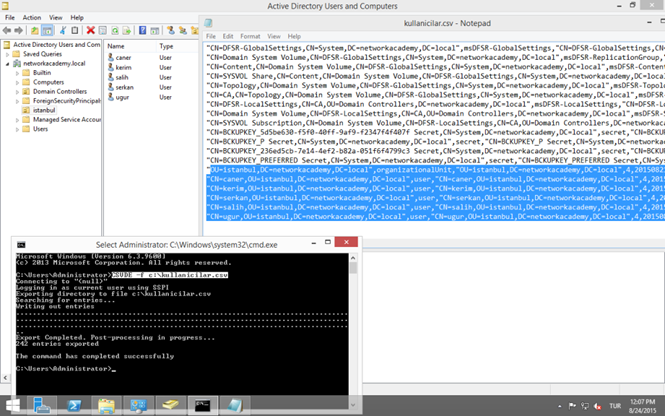
Task: Click the Back arrow in ADUC toolbar
Action: [7, 31]
